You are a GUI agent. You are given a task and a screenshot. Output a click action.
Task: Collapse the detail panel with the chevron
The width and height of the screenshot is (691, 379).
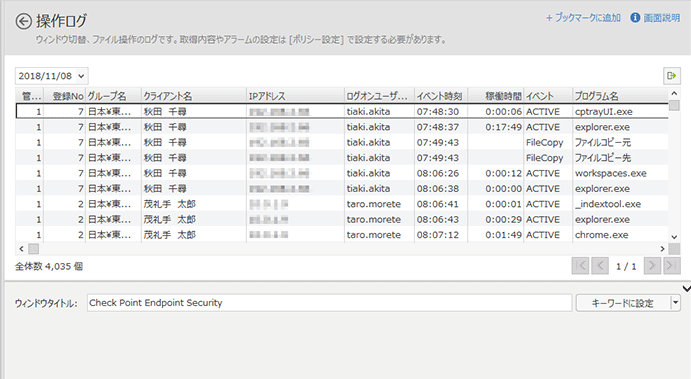point(687,289)
